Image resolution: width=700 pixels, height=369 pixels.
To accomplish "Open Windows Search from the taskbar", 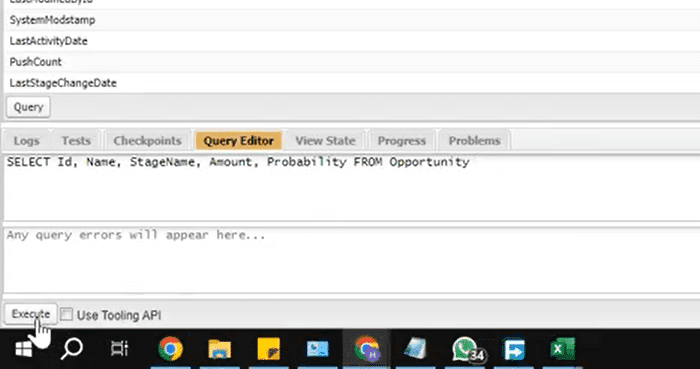I will pos(71,349).
